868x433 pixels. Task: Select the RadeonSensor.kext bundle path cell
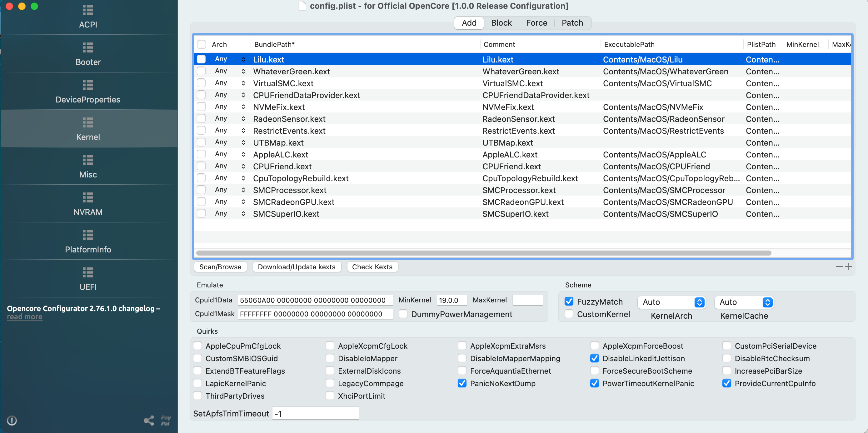(366, 119)
